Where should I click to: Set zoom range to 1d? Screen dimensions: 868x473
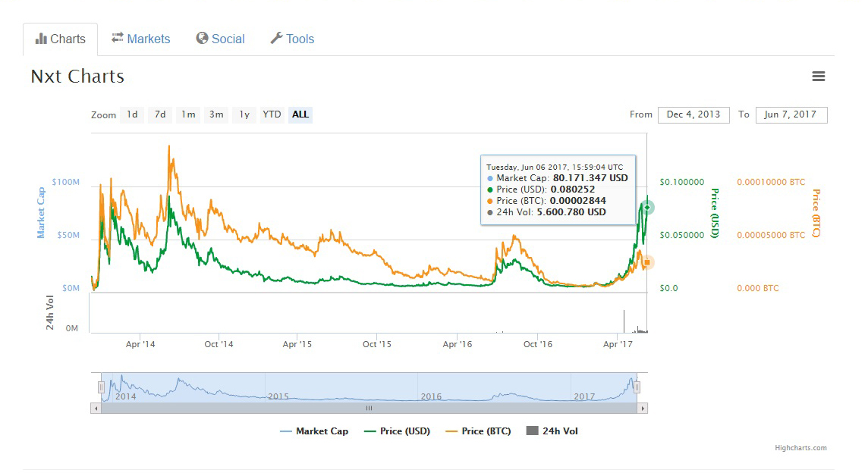(132, 114)
